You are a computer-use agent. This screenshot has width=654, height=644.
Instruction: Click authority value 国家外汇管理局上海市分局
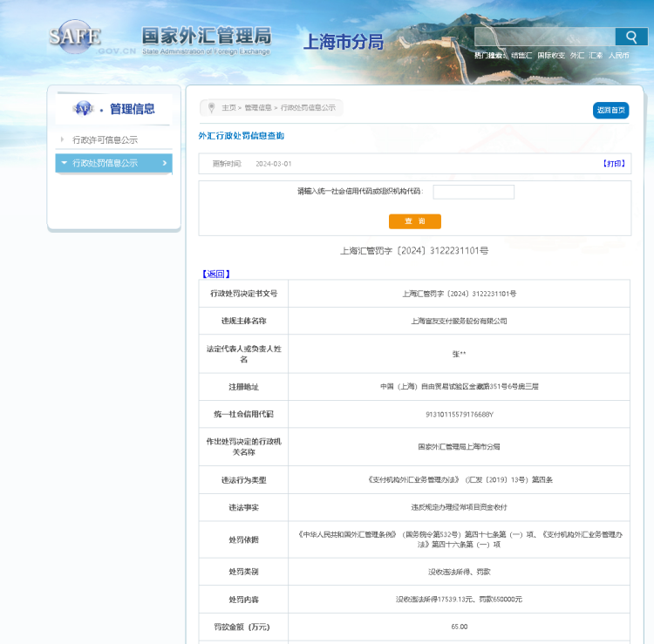point(459,447)
